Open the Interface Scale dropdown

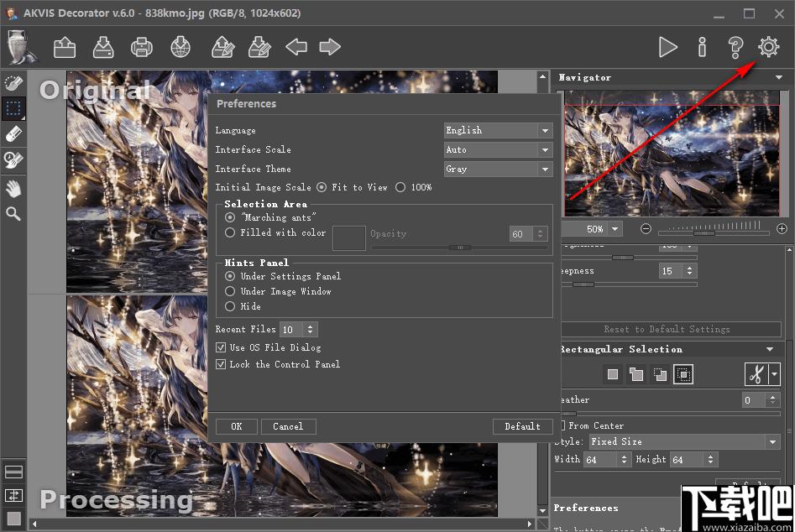tap(499, 150)
